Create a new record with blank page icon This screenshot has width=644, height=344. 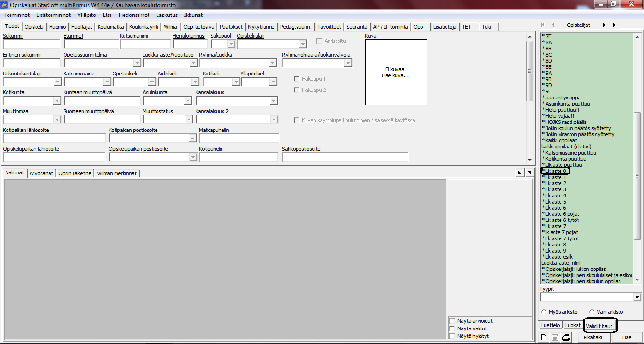point(544,337)
